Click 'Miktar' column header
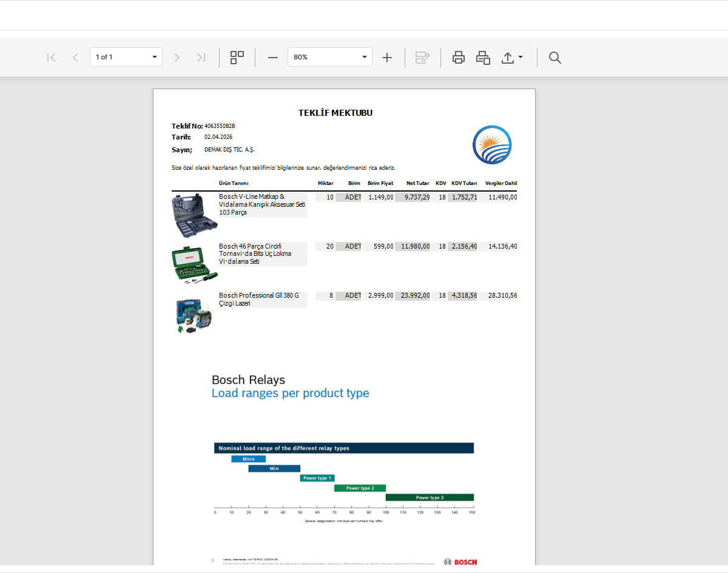Viewport: 728px width, 573px height. click(x=326, y=183)
